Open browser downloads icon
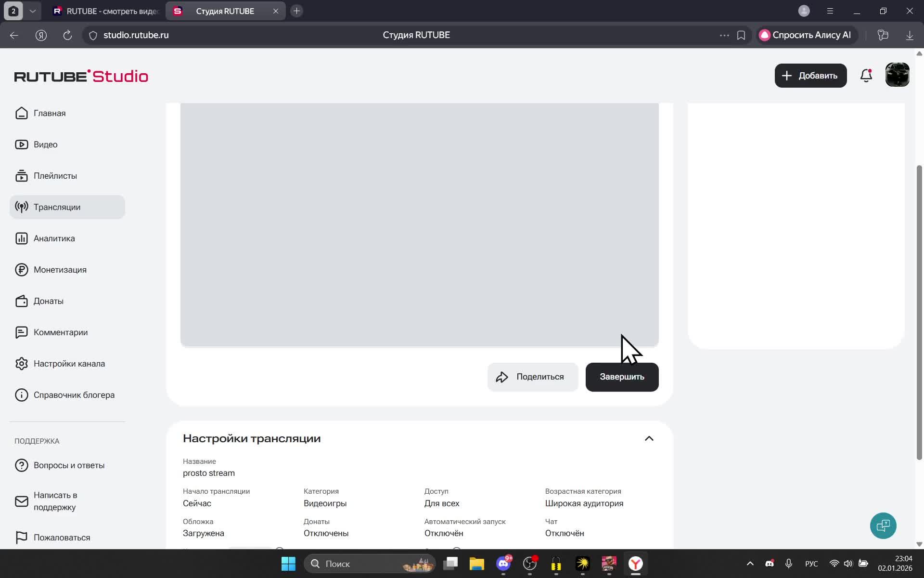The image size is (924, 578). pyautogui.click(x=909, y=35)
